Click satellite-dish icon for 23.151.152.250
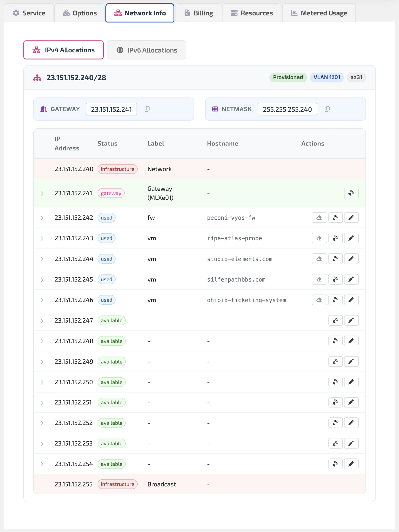Image resolution: width=399 pixels, height=532 pixels. pos(335,382)
